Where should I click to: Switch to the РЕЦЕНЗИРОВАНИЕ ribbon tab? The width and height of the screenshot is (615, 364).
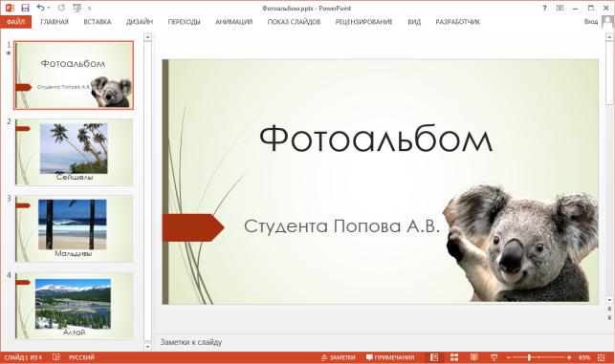pyautogui.click(x=364, y=22)
